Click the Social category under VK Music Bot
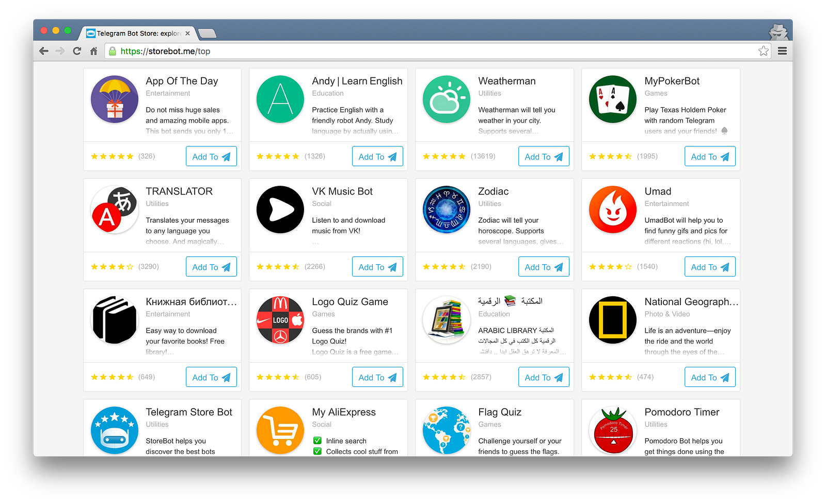Image resolution: width=826 pixels, height=504 pixels. 322,204
